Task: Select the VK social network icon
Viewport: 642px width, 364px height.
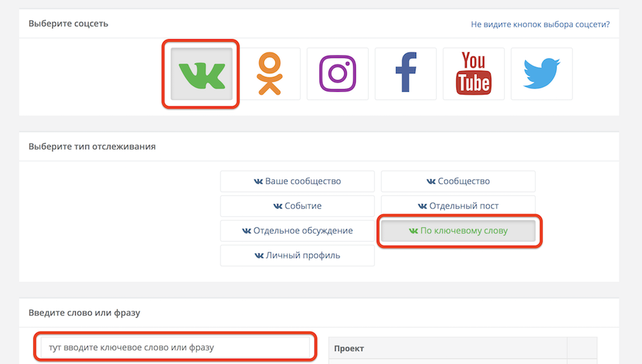Action: (x=202, y=74)
